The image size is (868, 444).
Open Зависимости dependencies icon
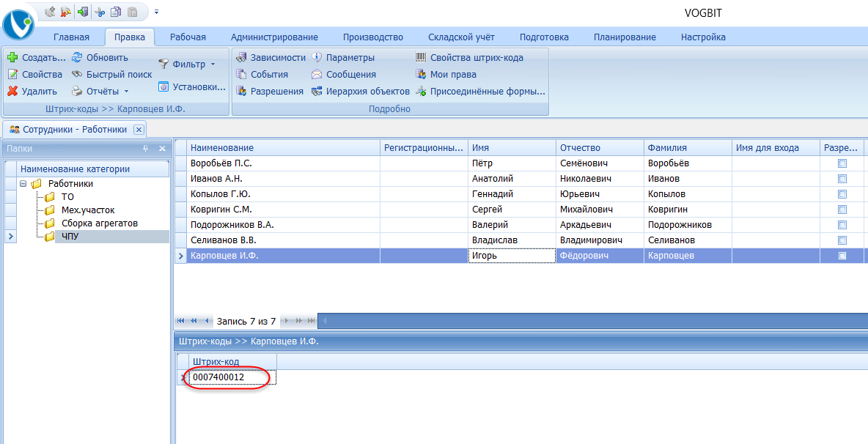(x=241, y=57)
